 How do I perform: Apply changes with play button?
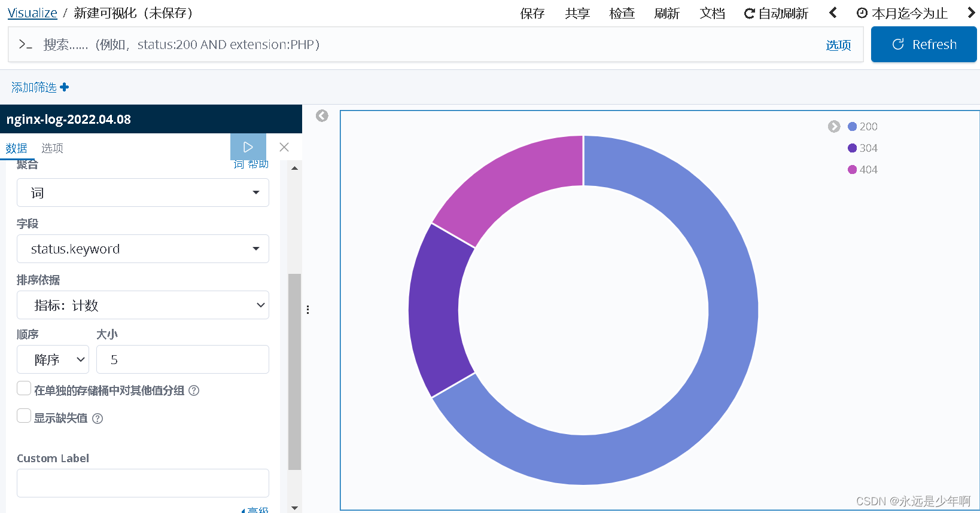pos(248,147)
